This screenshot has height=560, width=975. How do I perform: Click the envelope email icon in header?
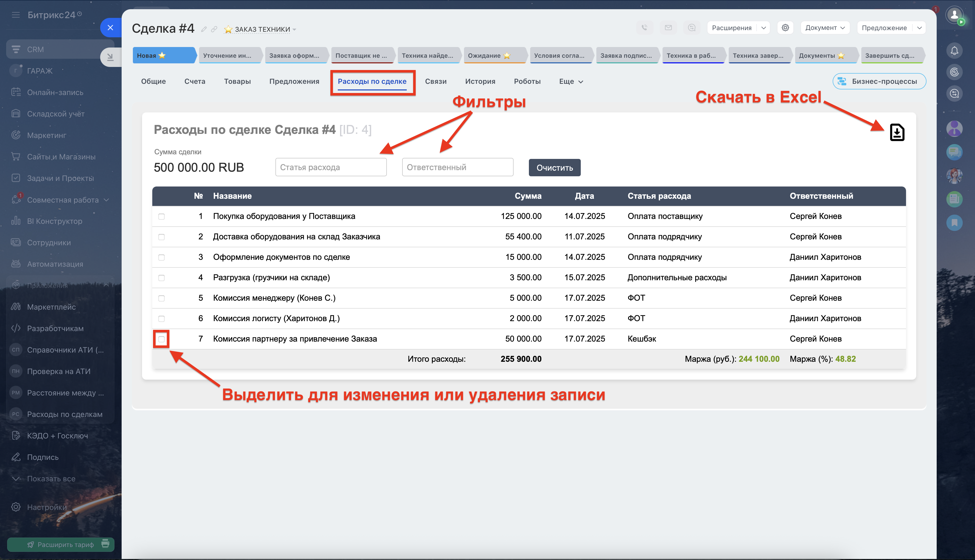click(668, 28)
